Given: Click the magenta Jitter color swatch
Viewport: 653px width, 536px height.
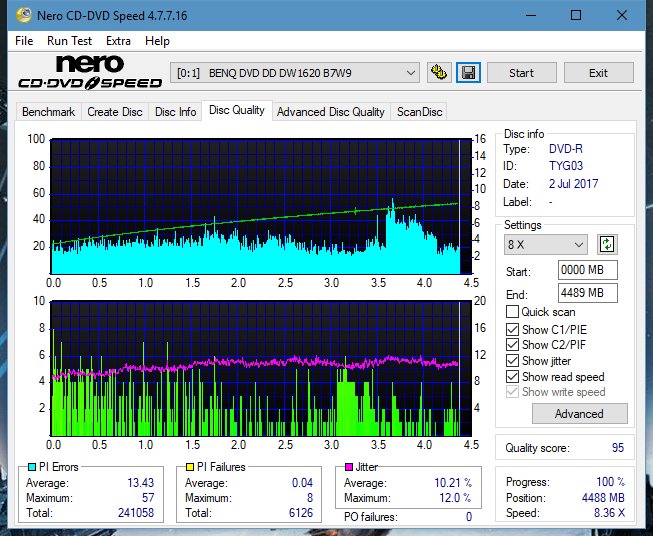Looking at the screenshot, I should pos(349,467).
